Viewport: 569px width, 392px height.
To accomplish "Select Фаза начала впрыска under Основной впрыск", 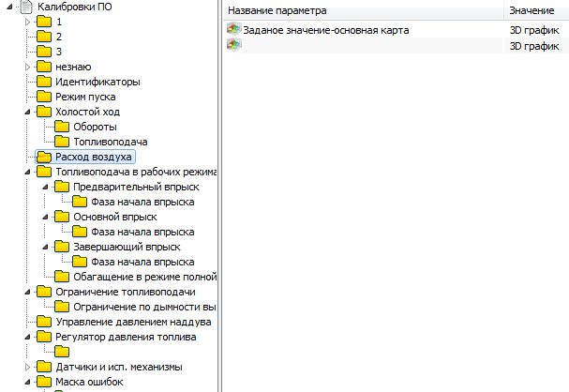I will [142, 232].
